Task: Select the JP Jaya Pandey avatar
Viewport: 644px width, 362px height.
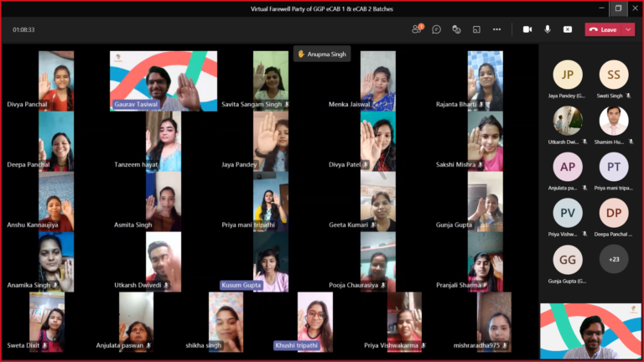Action: [x=568, y=75]
